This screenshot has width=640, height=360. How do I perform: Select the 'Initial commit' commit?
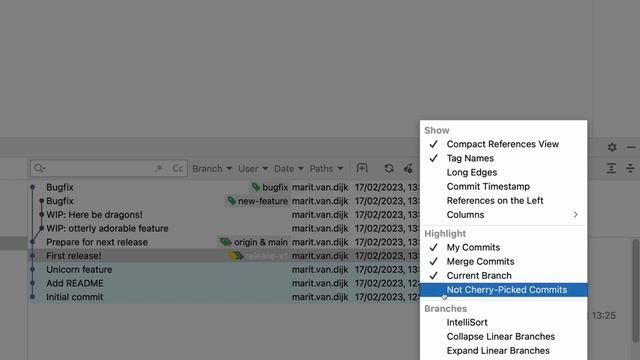click(75, 297)
